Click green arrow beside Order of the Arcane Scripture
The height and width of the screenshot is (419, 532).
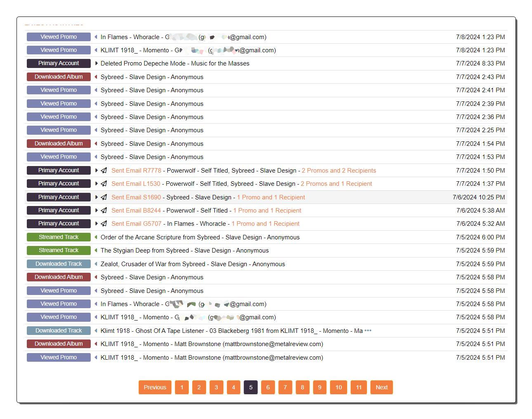pos(96,237)
